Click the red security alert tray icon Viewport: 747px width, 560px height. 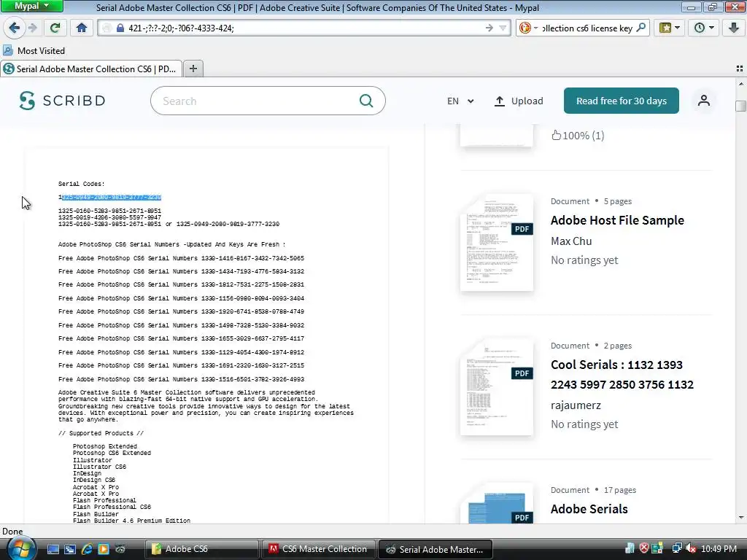[x=643, y=548]
